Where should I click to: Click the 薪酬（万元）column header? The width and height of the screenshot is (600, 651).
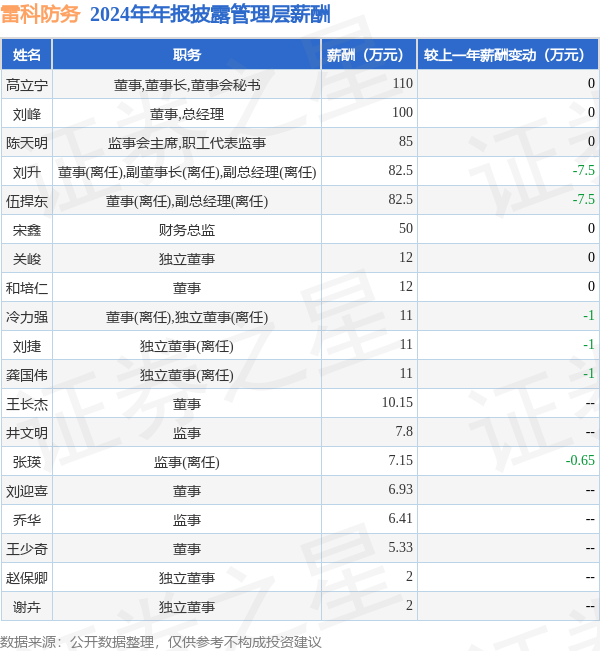click(x=369, y=54)
